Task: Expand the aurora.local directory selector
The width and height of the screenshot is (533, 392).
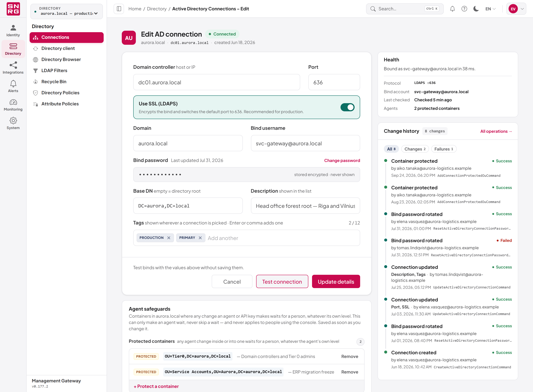Action: [x=66, y=11]
